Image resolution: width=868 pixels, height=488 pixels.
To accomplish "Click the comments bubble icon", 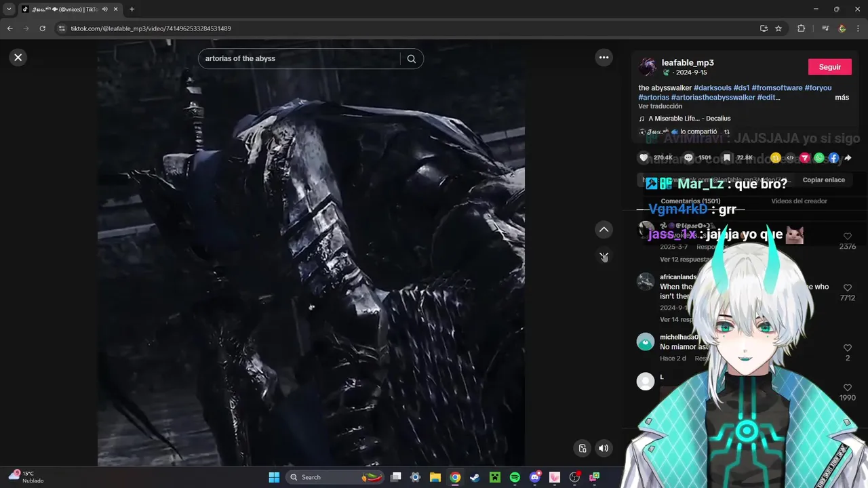I will coord(688,158).
